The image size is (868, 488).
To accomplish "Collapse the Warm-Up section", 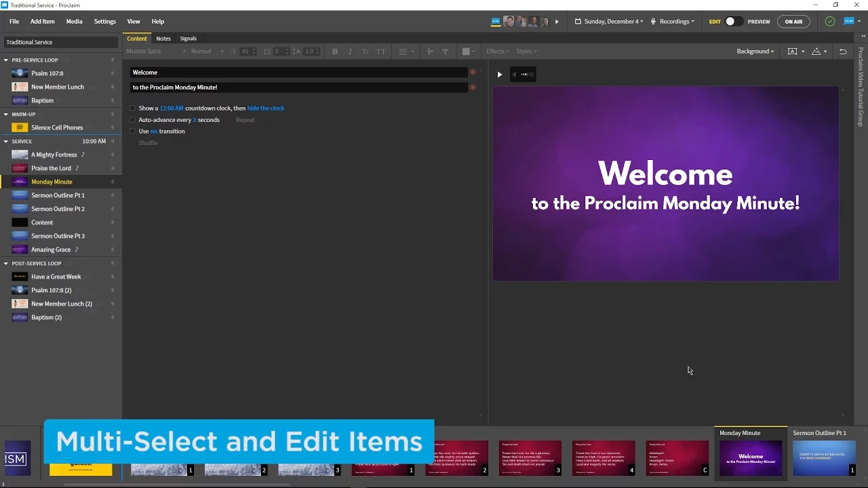I will tap(6, 114).
